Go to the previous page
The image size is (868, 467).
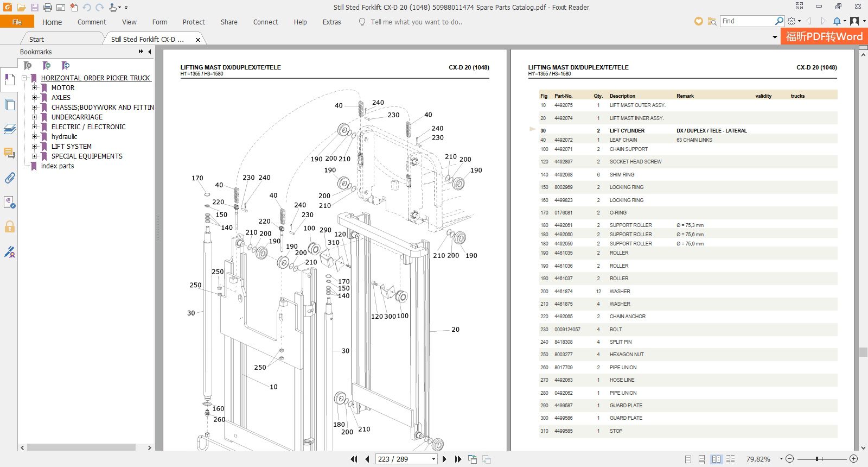pyautogui.click(x=367, y=459)
